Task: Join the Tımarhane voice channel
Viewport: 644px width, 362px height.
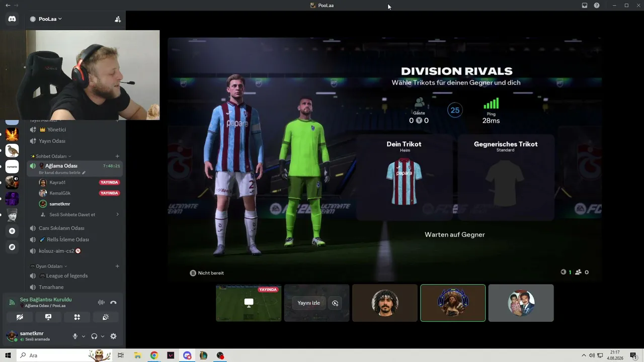Action: coord(75,287)
